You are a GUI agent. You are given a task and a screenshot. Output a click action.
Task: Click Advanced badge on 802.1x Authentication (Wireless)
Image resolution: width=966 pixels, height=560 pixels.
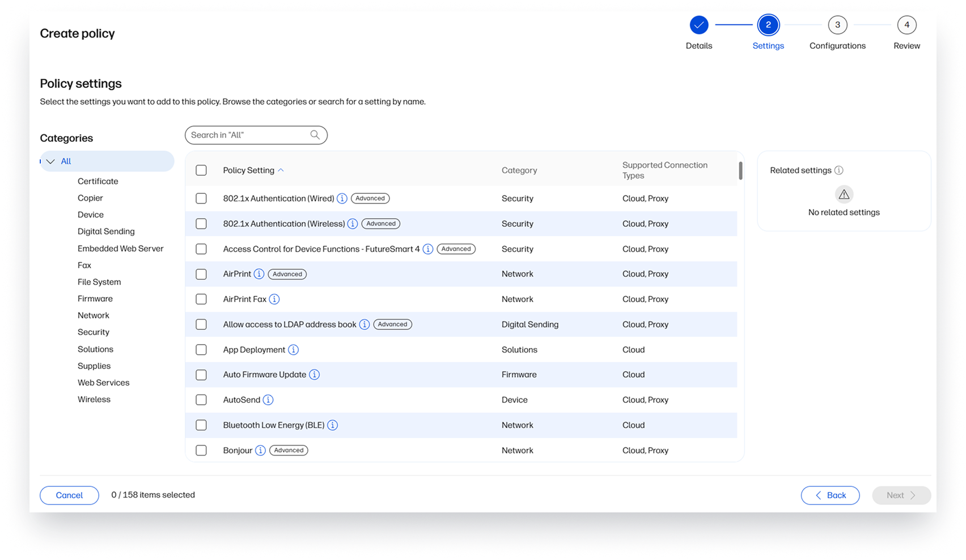coord(381,224)
